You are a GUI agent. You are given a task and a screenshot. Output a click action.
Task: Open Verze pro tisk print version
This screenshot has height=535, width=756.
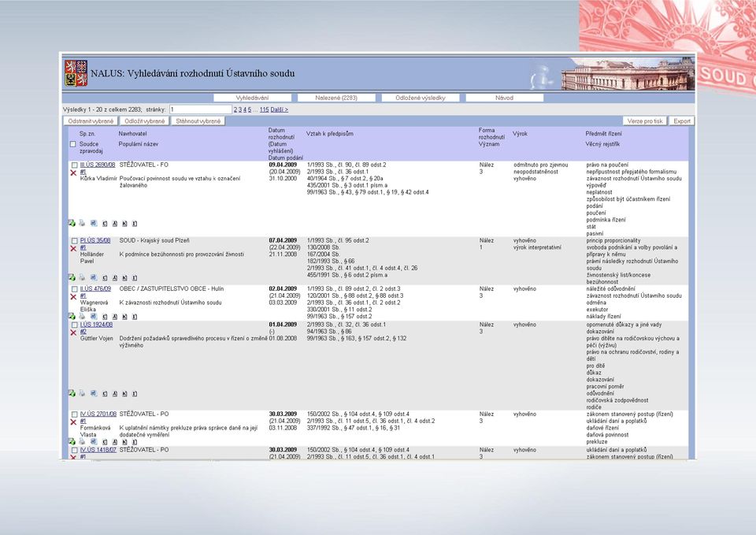[645, 121]
